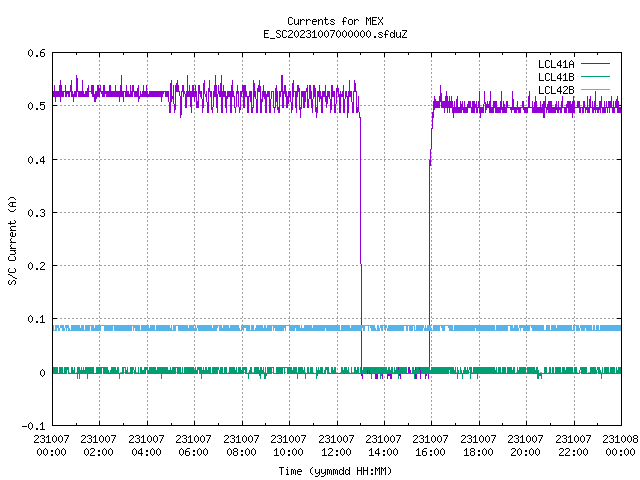Click the 231007 18:00 x-axis label
Screen dimensions: 640x480
pyautogui.click(x=478, y=445)
